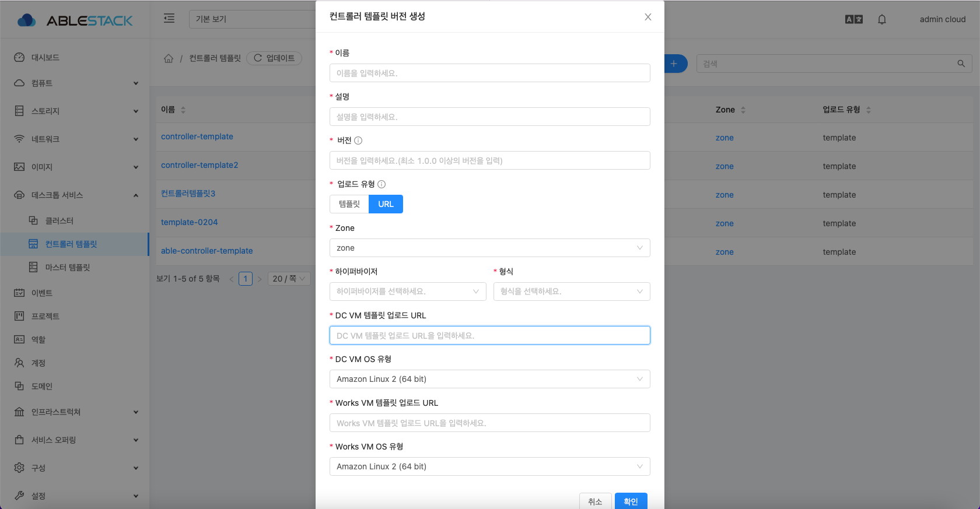Open 마스터 템플릿 in the sidebar
980x509 pixels.
click(68, 268)
